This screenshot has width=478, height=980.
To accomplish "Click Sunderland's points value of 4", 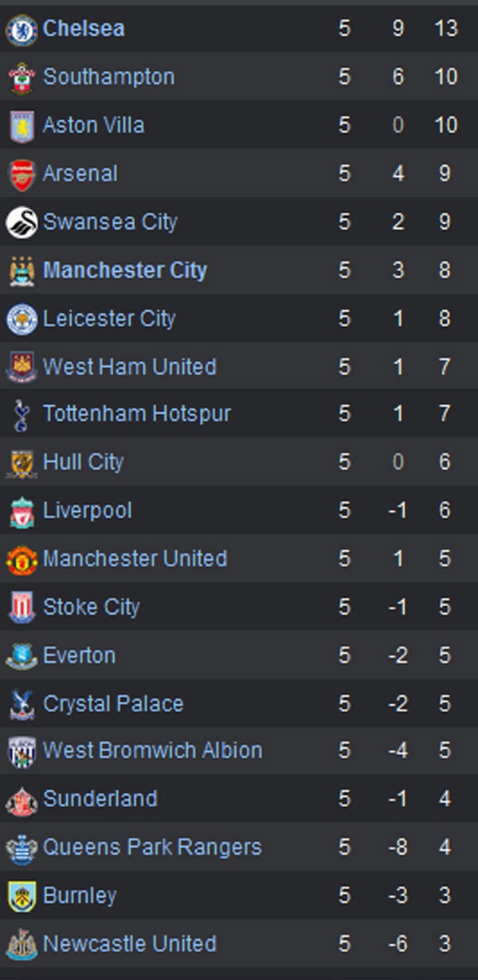I will coord(445,799).
